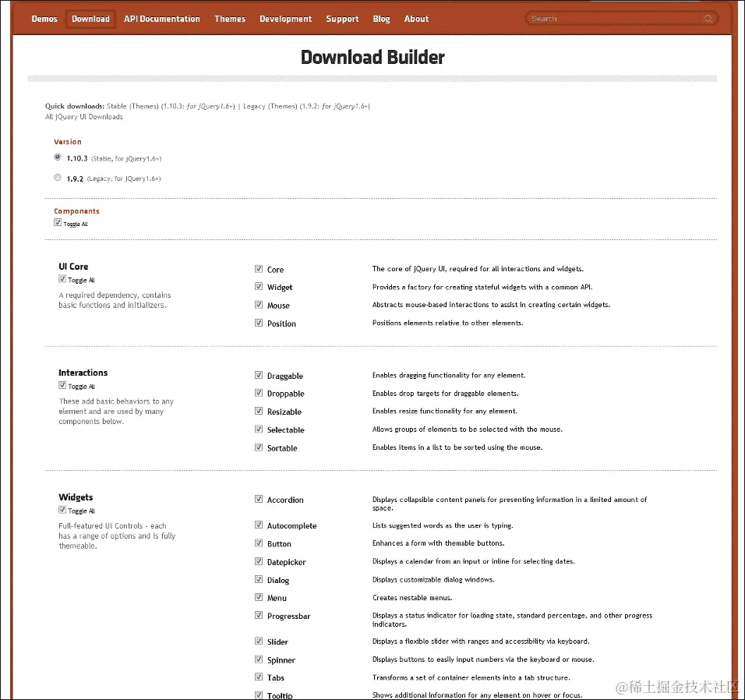Open the Demos menu item
The height and width of the screenshot is (700, 745).
coord(44,19)
